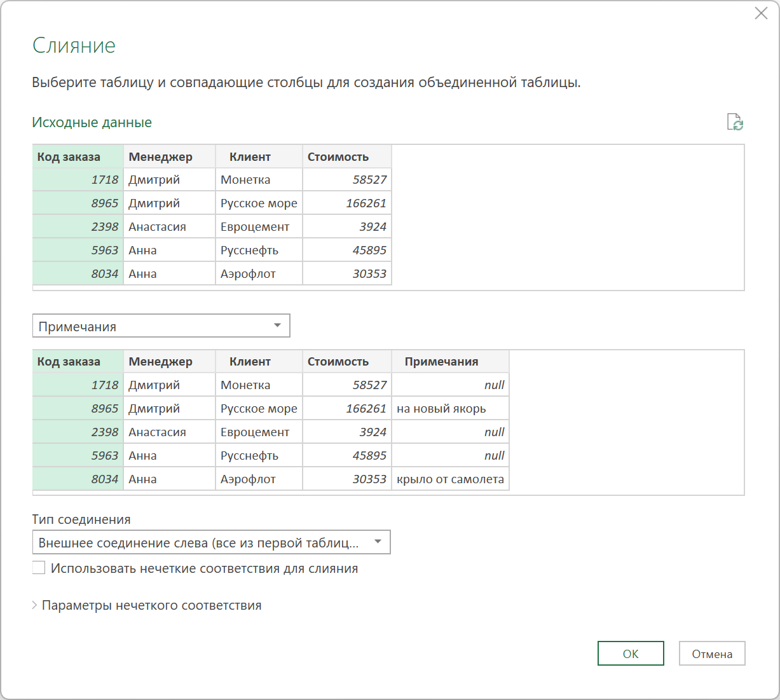Image resolution: width=780 pixels, height=700 pixels.
Task: Click the refresh preview icon near Исходные данные
Action: [x=735, y=122]
